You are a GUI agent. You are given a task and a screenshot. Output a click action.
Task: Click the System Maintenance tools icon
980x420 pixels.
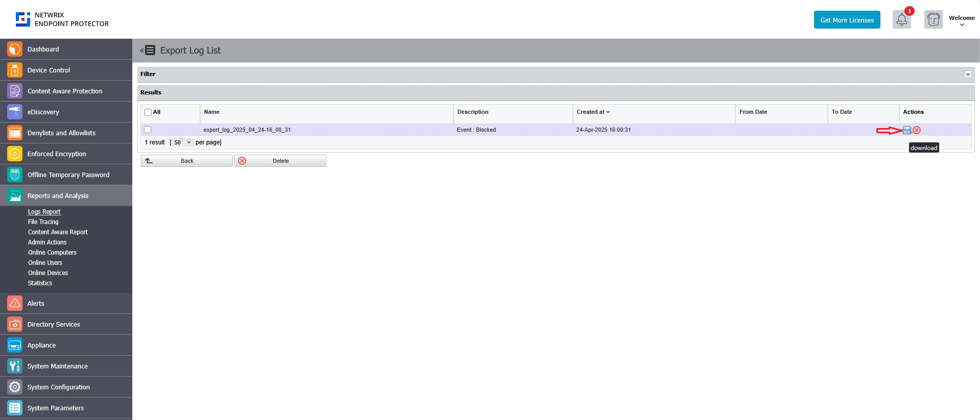[15, 366]
